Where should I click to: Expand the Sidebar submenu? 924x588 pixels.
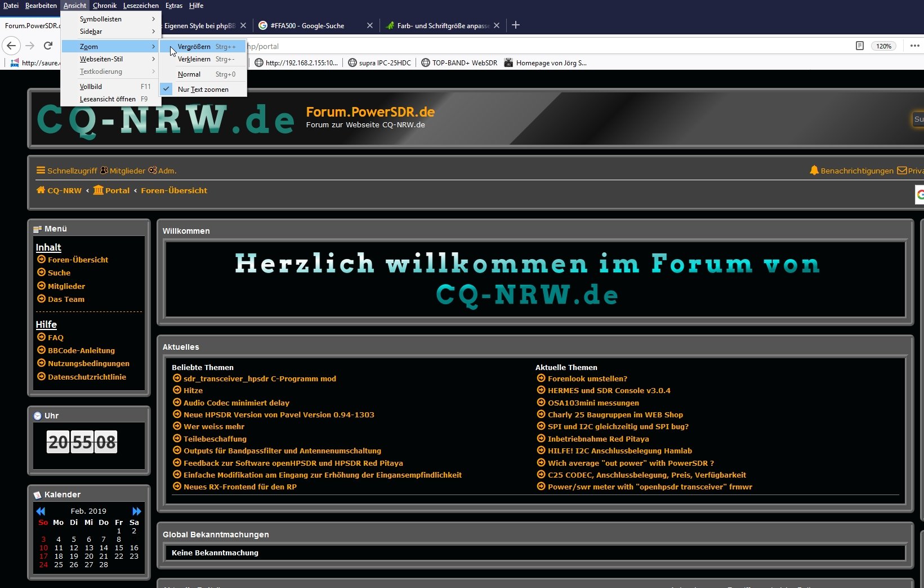coord(111,31)
